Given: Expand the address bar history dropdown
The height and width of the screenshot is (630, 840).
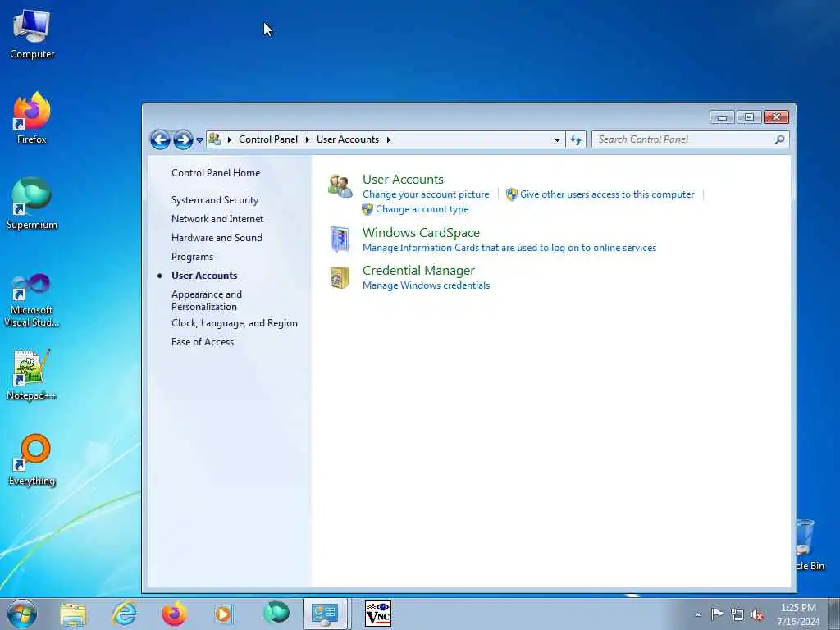Looking at the screenshot, I should (557, 139).
